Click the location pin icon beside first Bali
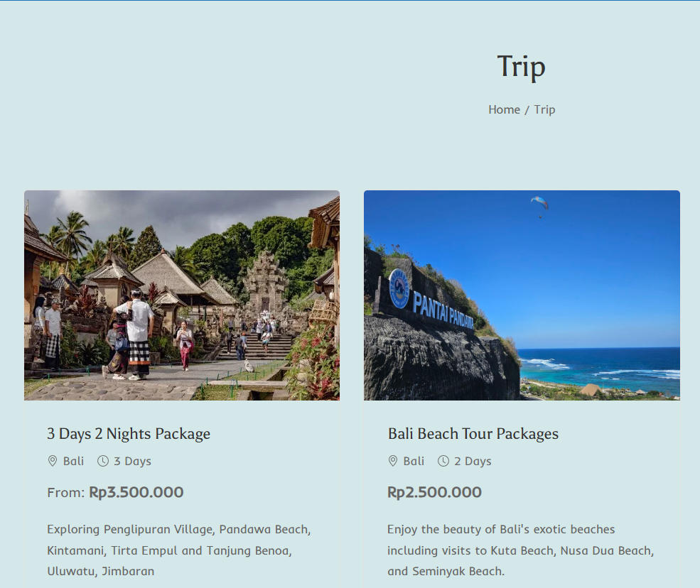Screen dimensions: 700x588 52,461
